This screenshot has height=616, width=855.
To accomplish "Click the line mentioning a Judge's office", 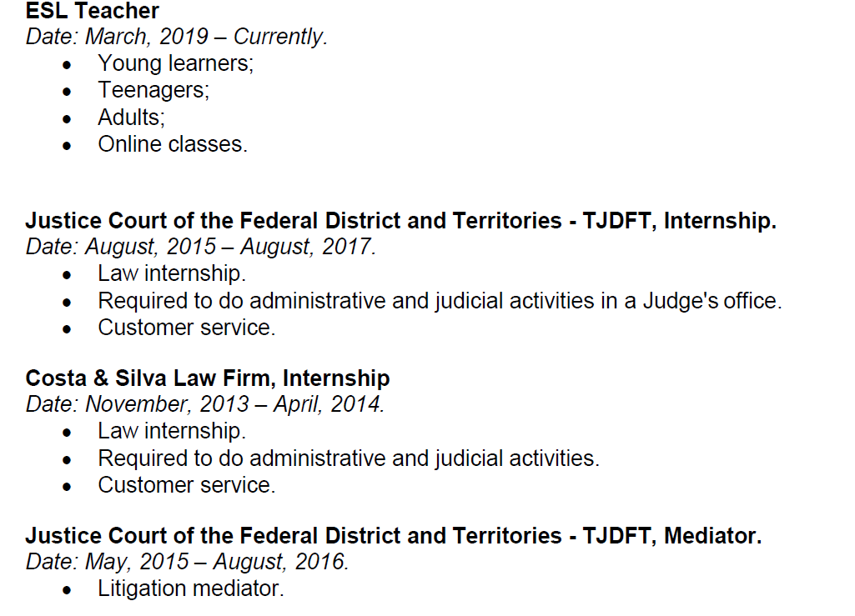I will [x=440, y=301].
